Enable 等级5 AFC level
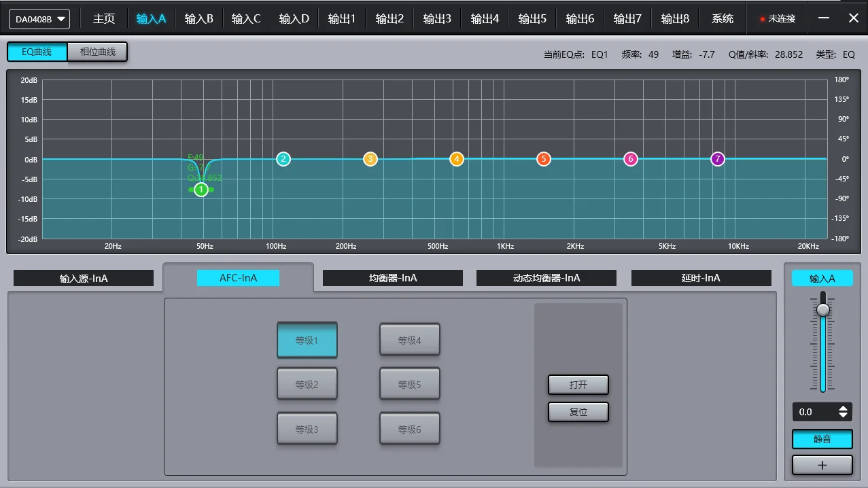Screen dimensions: 868x488 pyautogui.click(x=410, y=383)
